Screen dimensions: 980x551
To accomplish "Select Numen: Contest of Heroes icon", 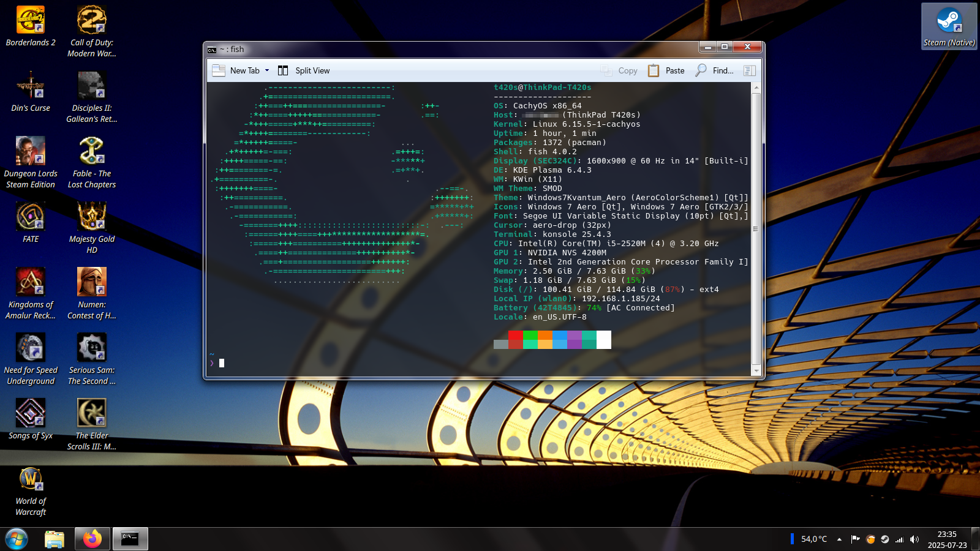I will [x=92, y=294].
